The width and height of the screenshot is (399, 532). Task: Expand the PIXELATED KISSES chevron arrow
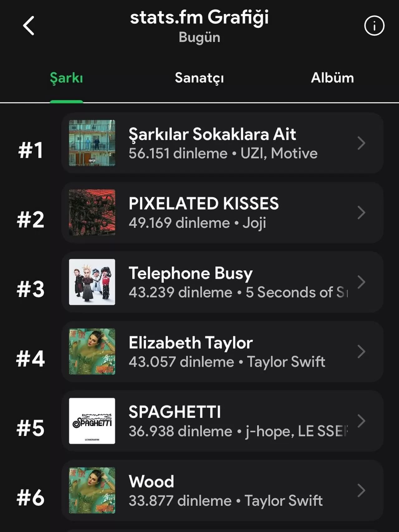(x=361, y=213)
